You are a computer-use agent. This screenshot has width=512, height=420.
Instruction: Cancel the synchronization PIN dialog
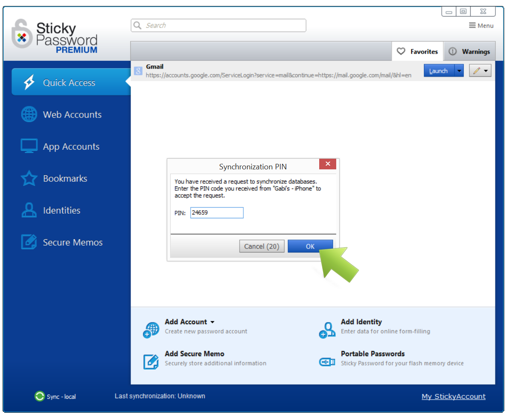point(262,246)
